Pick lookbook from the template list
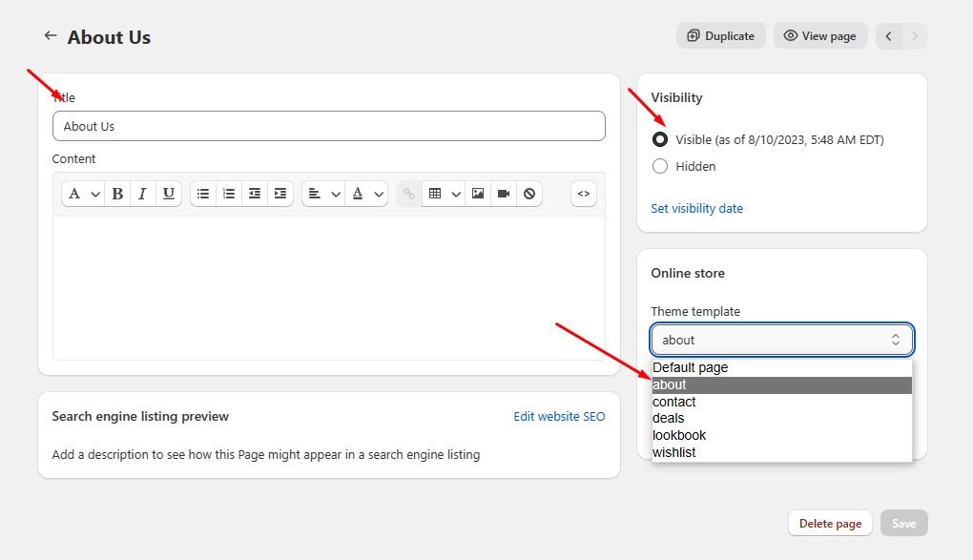 pyautogui.click(x=679, y=435)
